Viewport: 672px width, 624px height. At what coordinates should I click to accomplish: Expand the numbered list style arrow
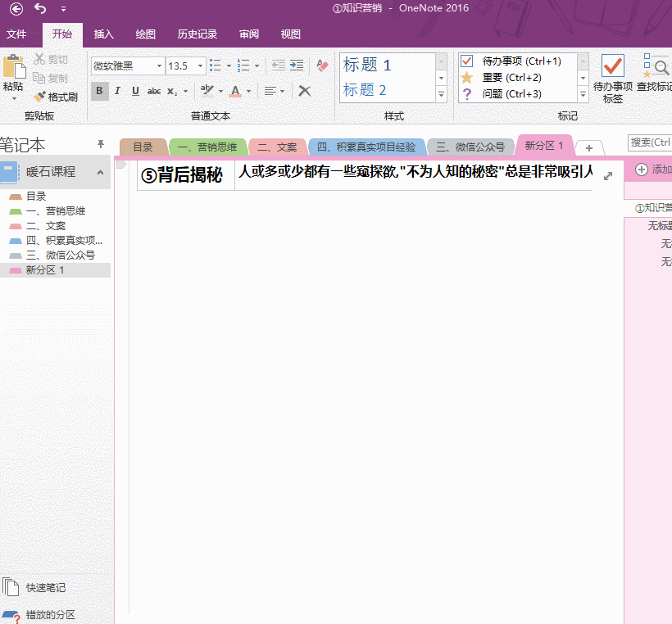click(x=257, y=66)
